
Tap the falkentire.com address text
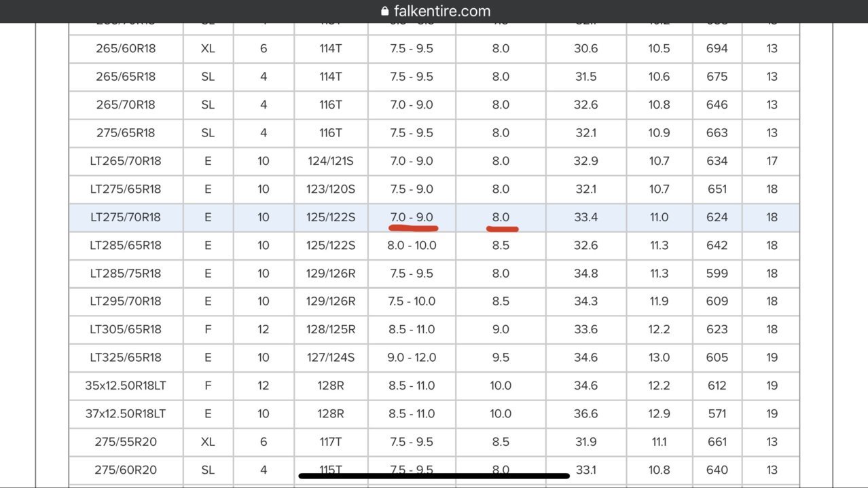click(442, 11)
